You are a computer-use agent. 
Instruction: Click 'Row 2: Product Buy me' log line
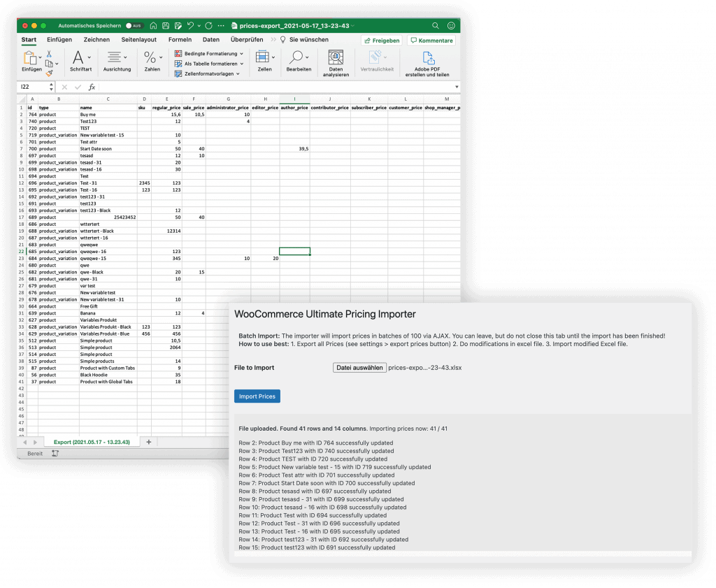(316, 443)
